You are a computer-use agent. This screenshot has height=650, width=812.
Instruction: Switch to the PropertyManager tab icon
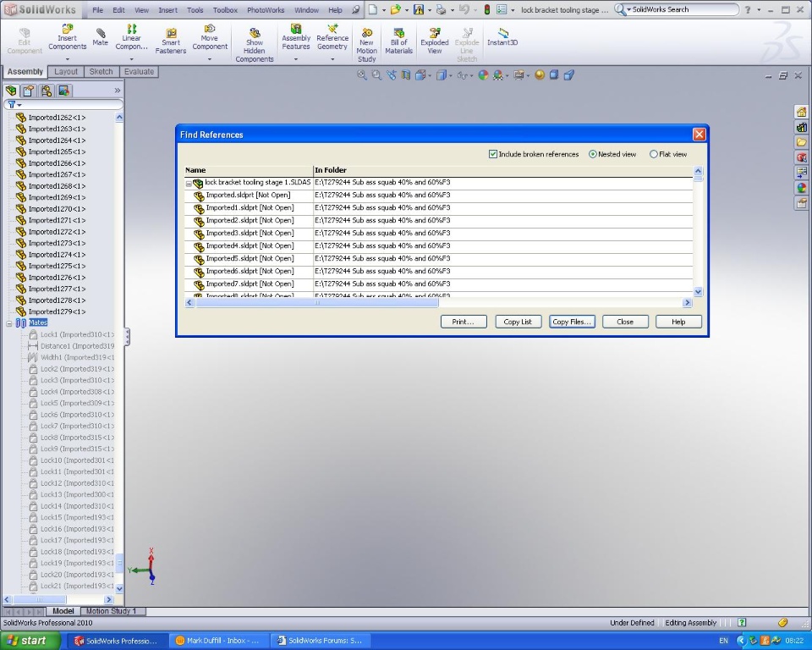pos(29,91)
